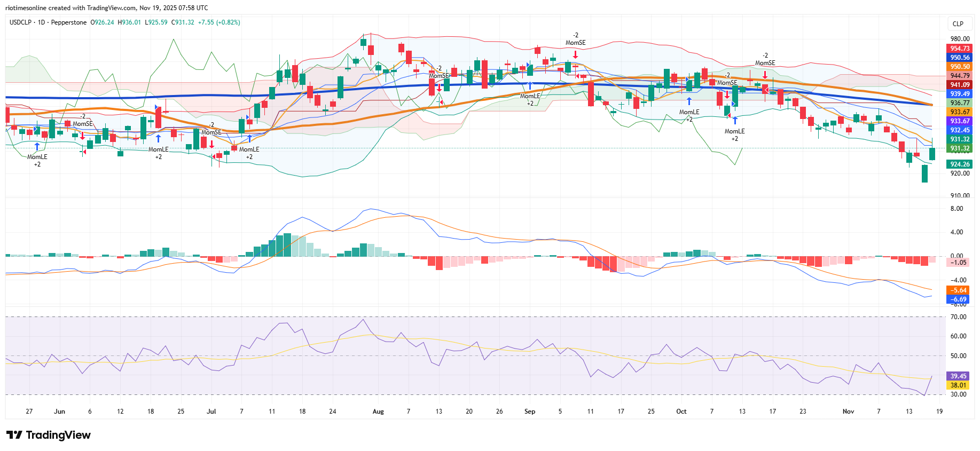Click the orange signal value -5.64
Image resolution: width=980 pixels, height=451 pixels.
pyautogui.click(x=958, y=290)
